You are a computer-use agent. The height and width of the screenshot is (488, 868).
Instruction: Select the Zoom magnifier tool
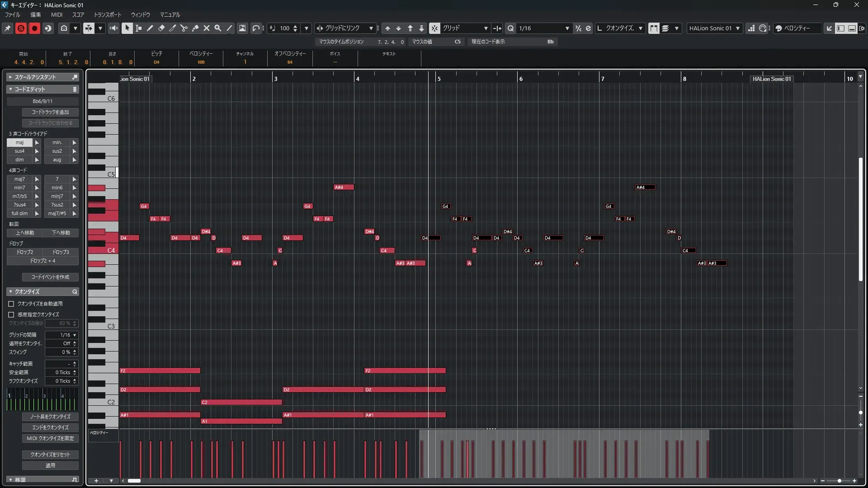coord(218,28)
